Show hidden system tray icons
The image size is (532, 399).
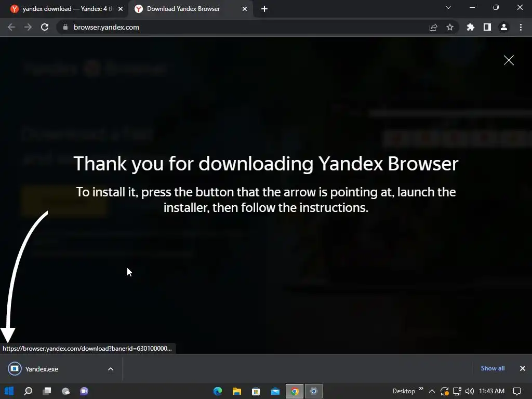coord(432,391)
